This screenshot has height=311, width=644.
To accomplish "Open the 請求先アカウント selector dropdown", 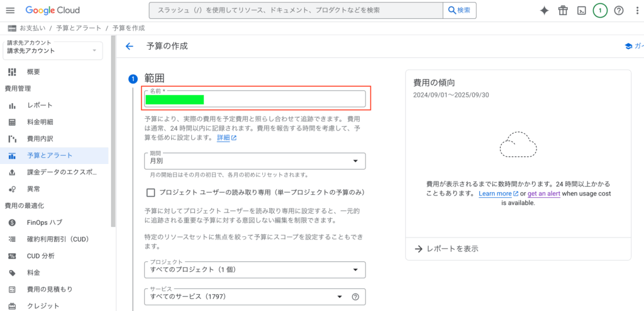I will click(53, 50).
